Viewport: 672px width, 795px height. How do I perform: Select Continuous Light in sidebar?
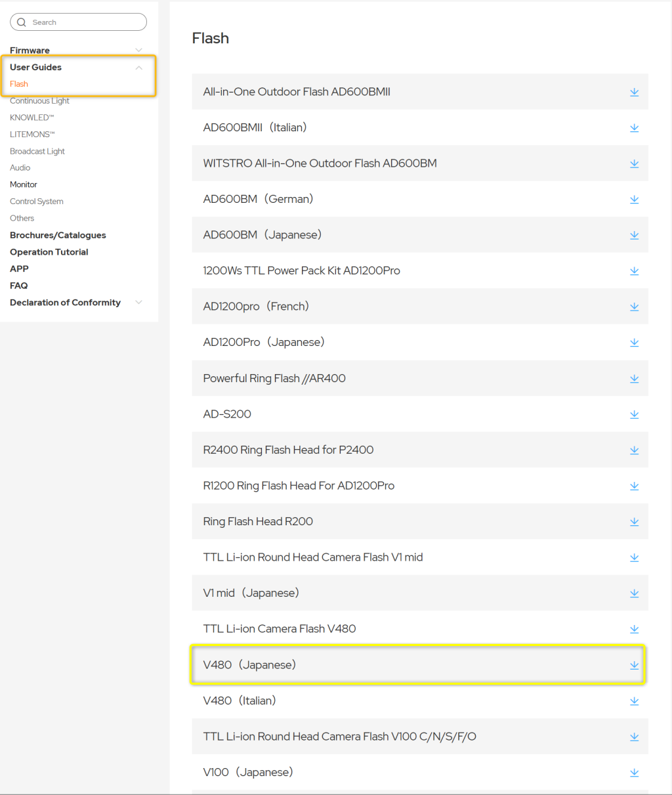click(x=39, y=101)
